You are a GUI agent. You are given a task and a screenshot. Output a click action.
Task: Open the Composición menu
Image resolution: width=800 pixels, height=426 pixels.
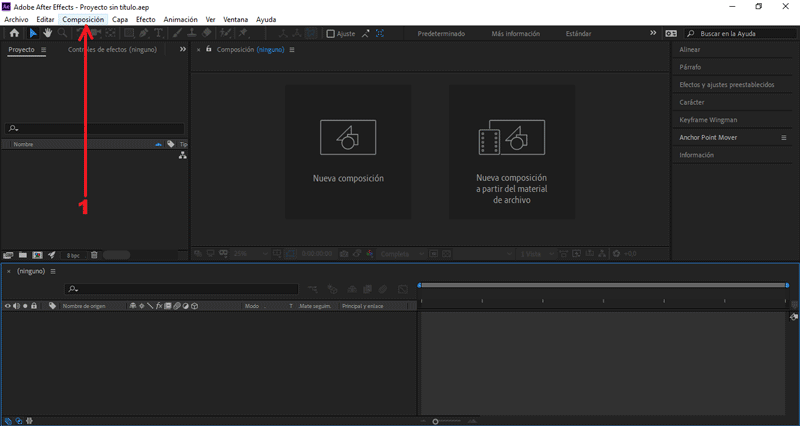pyautogui.click(x=83, y=19)
